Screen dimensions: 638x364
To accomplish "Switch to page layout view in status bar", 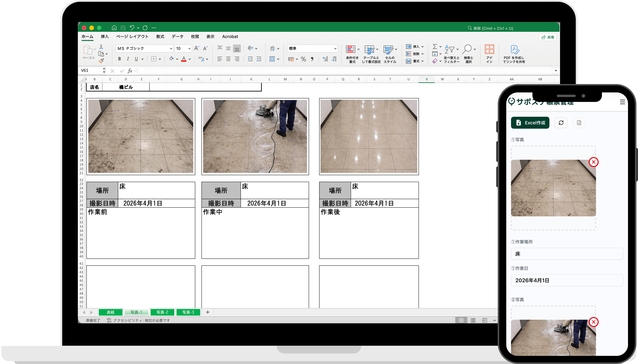I will 473,320.
